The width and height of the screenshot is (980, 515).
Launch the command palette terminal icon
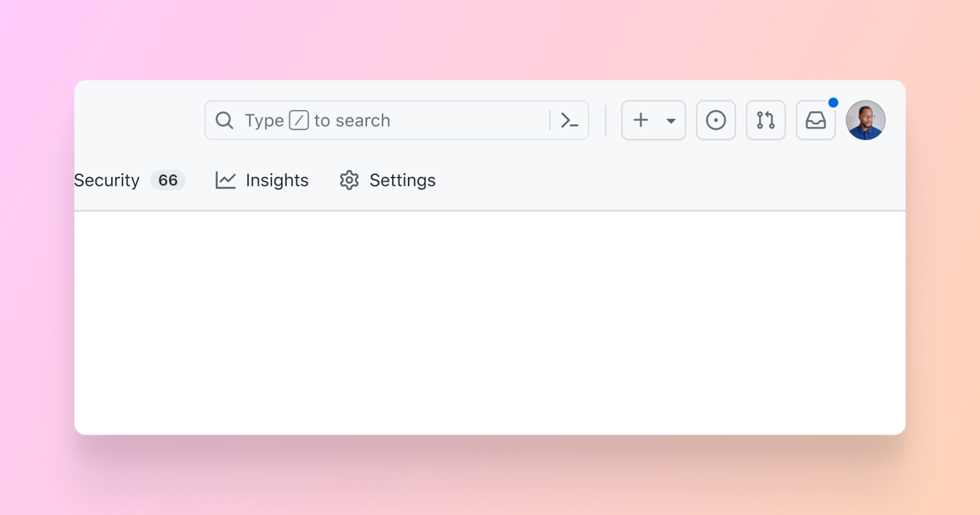(569, 120)
